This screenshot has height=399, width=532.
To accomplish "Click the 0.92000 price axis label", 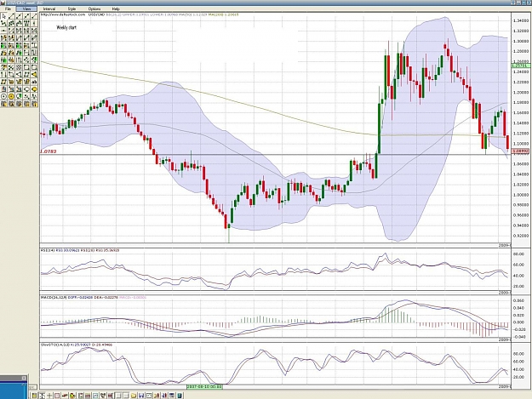I will coord(522,236).
